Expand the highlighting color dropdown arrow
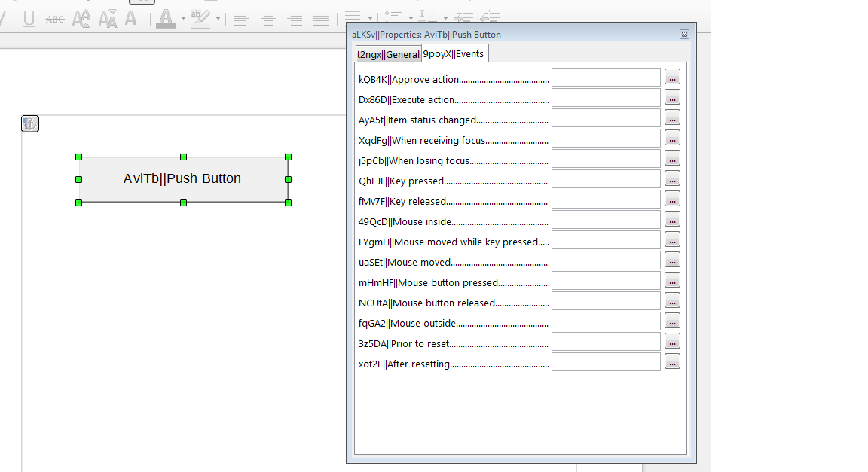Screen dimensions: 868x472 click(x=219, y=19)
